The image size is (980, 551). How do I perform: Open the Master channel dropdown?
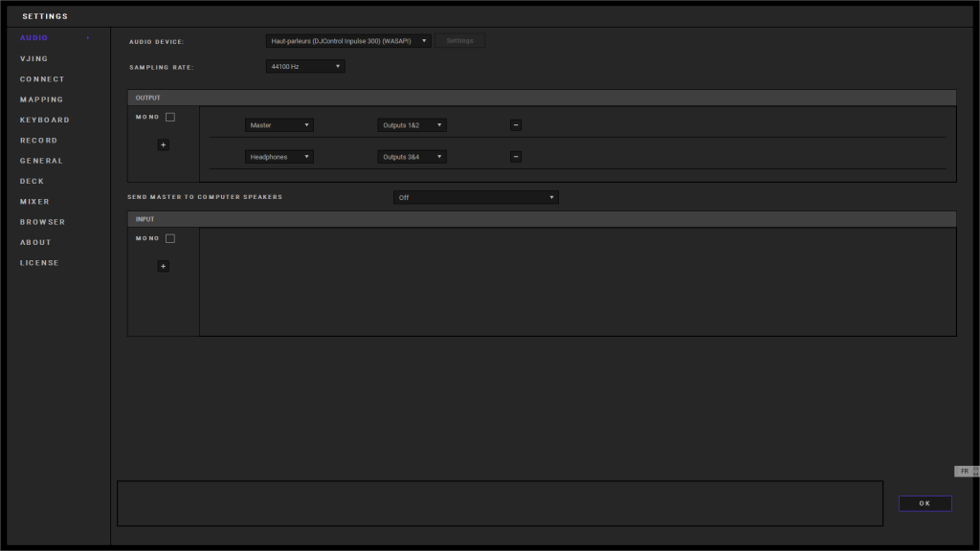point(278,125)
